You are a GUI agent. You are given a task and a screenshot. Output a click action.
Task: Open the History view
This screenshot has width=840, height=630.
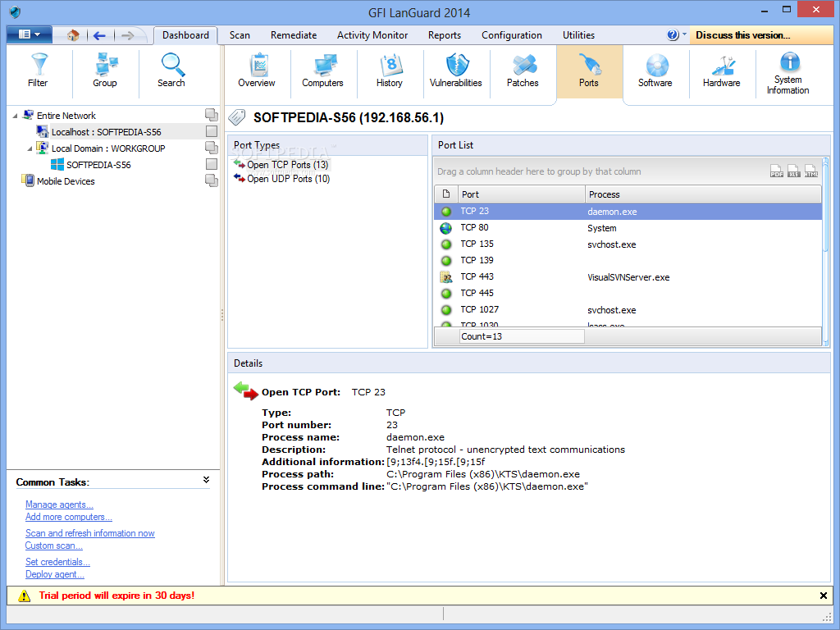click(x=390, y=71)
